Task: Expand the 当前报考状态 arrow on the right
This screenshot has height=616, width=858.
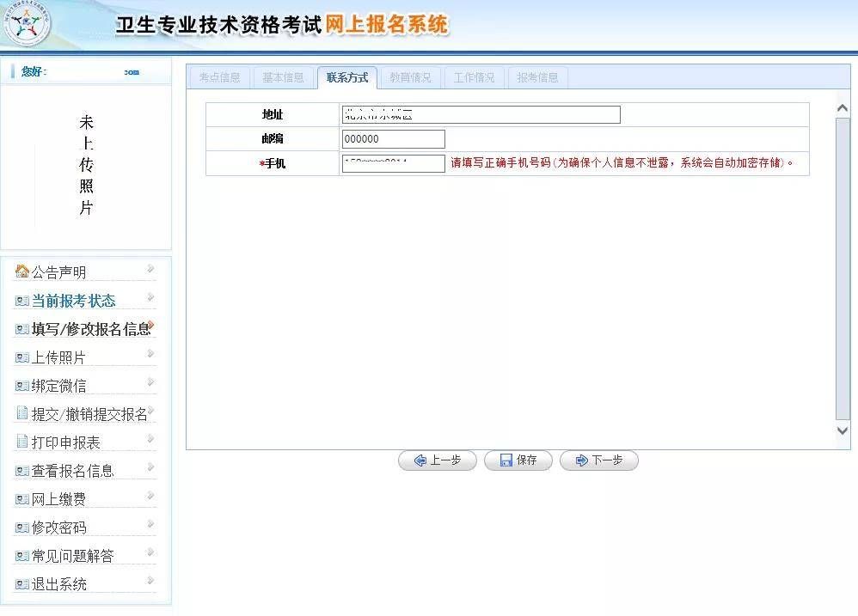Action: click(150, 297)
